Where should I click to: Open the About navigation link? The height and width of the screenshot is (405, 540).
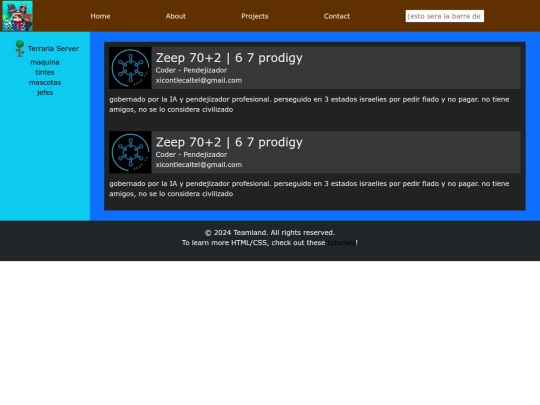pos(176,16)
